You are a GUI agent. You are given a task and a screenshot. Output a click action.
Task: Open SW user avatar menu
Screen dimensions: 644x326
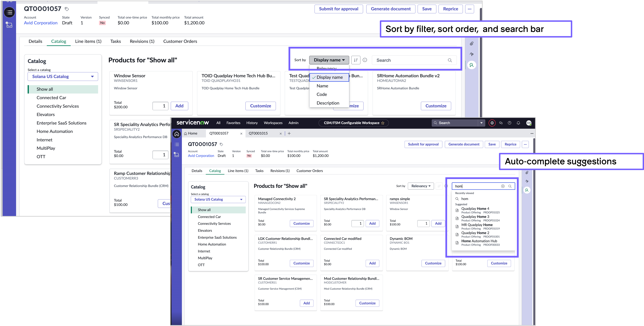[528, 123]
